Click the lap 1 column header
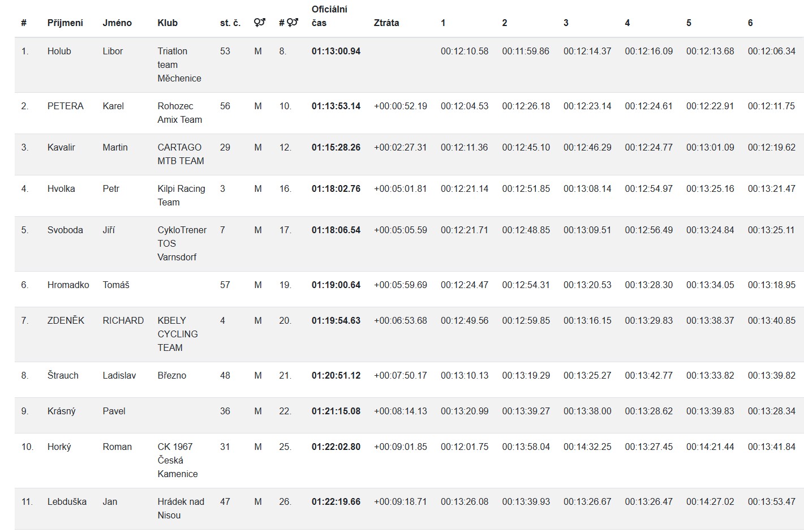This screenshot has height=532, width=804. tap(443, 23)
